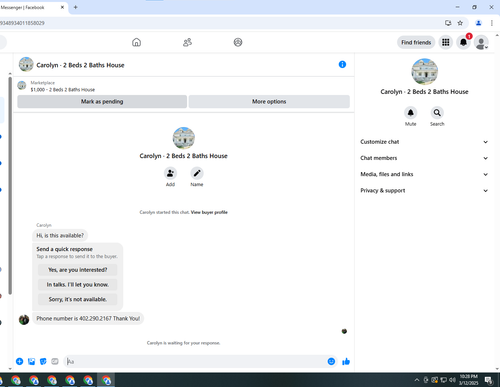
Task: Send quick reply In talks. I'll let you know.
Action: (78, 284)
